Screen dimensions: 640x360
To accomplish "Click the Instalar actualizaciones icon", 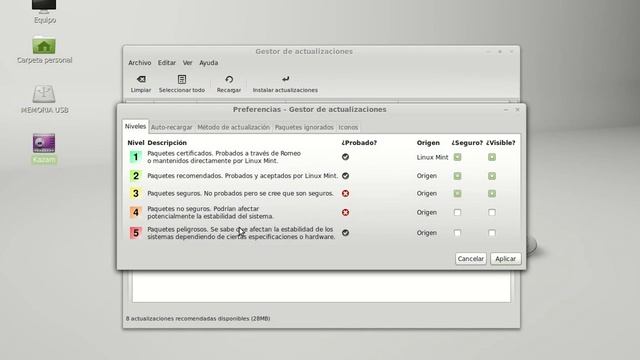I will click(x=285, y=79).
